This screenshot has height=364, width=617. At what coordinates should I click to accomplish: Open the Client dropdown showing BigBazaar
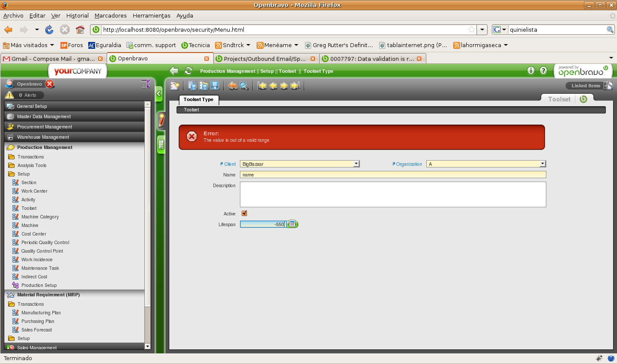click(356, 164)
